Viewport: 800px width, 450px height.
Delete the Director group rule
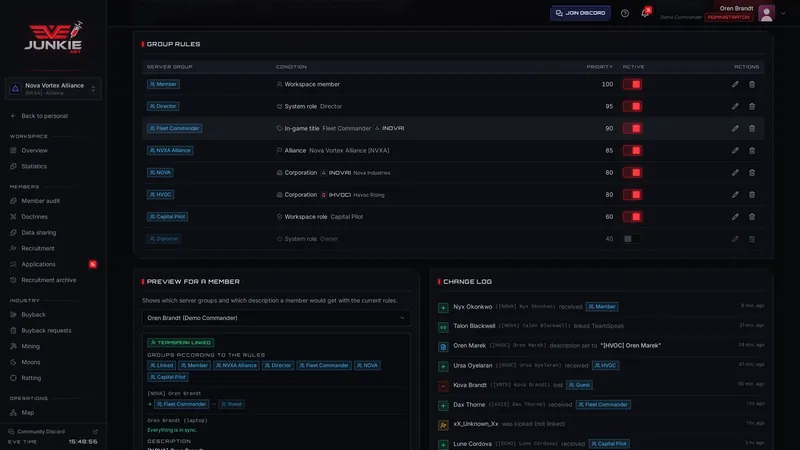click(x=752, y=106)
